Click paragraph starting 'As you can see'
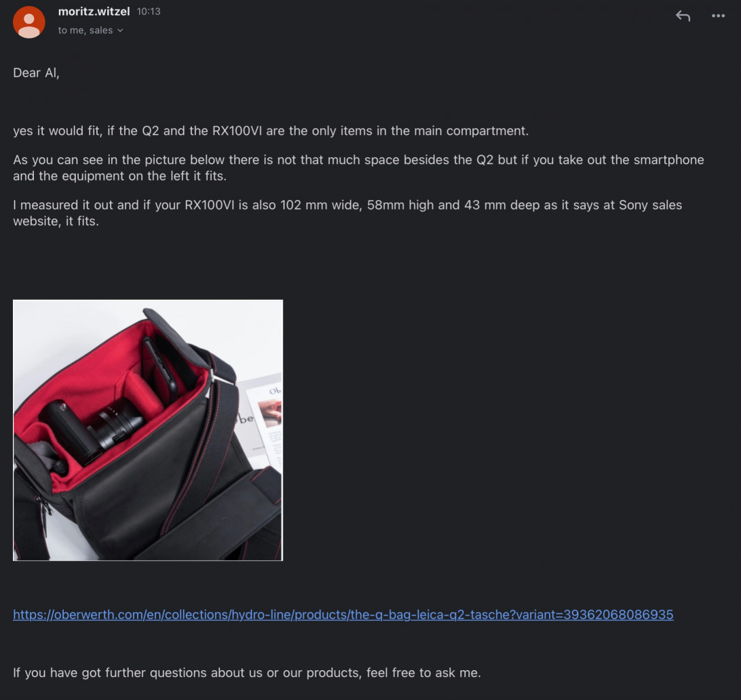The height and width of the screenshot is (700, 741). tap(358, 168)
